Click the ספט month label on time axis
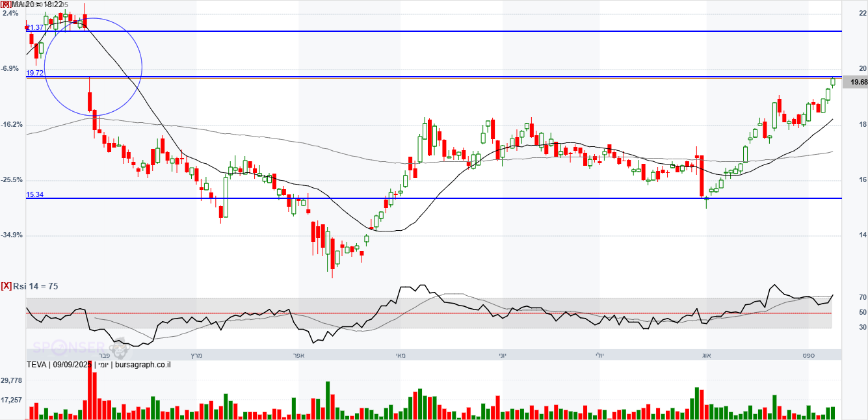Viewport: 868px width, 420px height. tap(808, 355)
